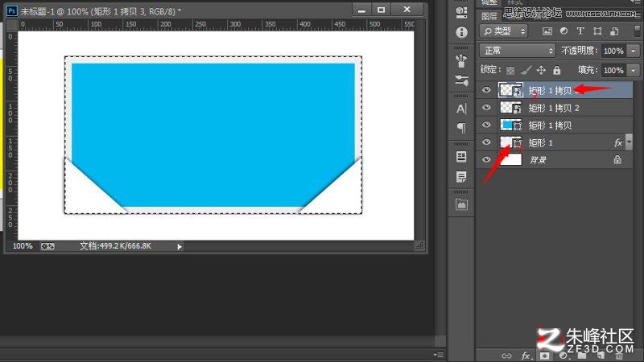Select the 矩形 1 layer name
Screen dimensions: 644x362
click(x=540, y=143)
